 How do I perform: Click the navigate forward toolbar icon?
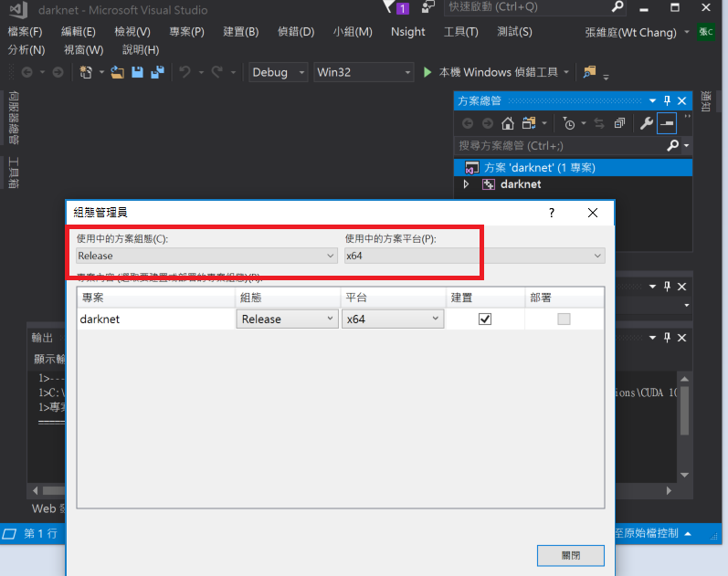[x=58, y=72]
